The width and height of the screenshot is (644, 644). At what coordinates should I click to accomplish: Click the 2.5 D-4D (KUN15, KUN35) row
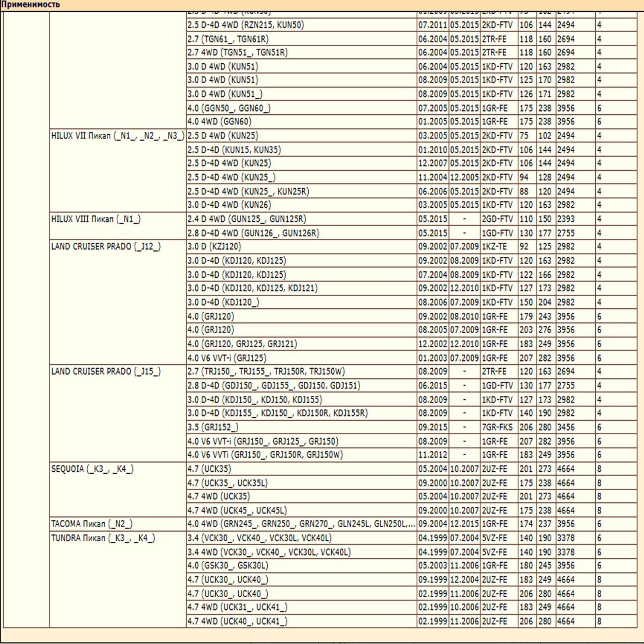234,150
